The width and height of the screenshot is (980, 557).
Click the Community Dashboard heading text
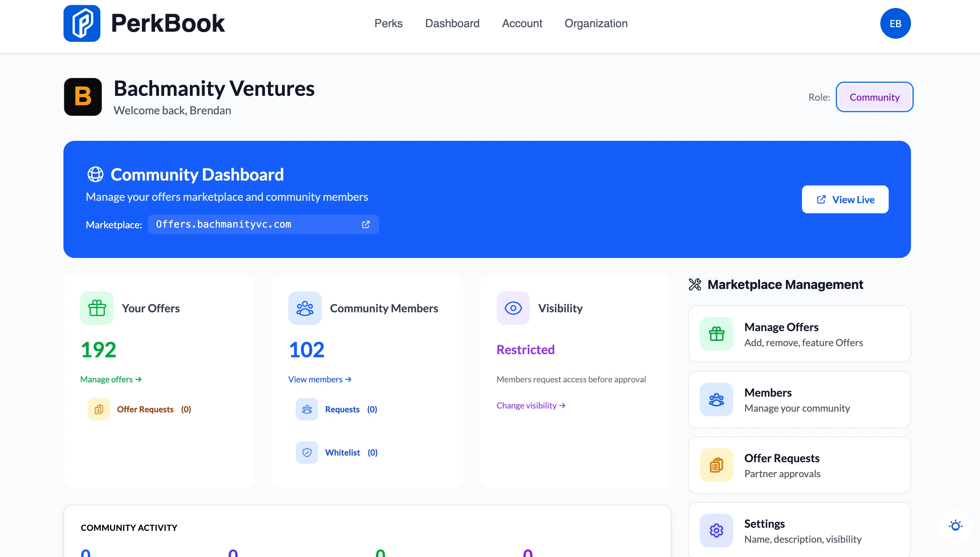point(197,175)
